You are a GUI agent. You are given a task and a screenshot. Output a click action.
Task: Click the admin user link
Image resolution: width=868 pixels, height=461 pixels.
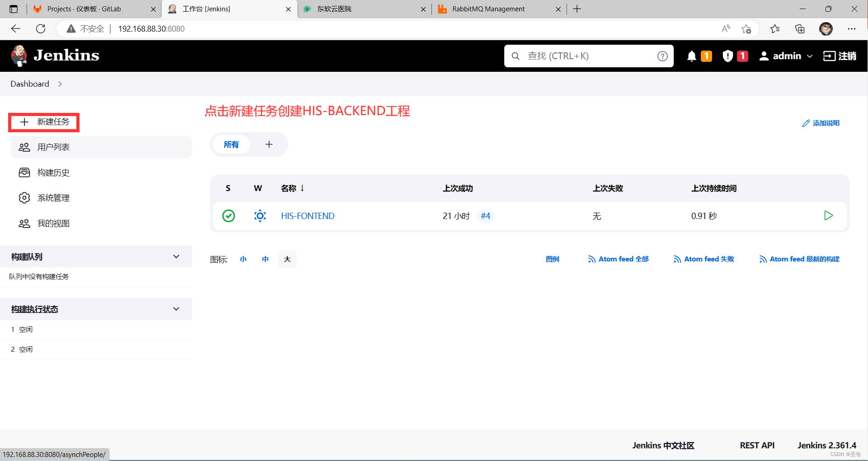pyautogui.click(x=780, y=56)
